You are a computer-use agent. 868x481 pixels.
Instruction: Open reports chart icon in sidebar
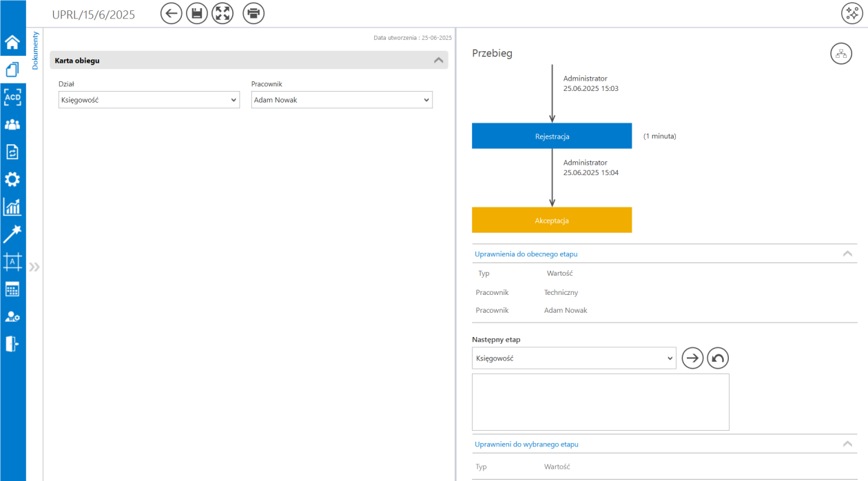(x=12, y=207)
